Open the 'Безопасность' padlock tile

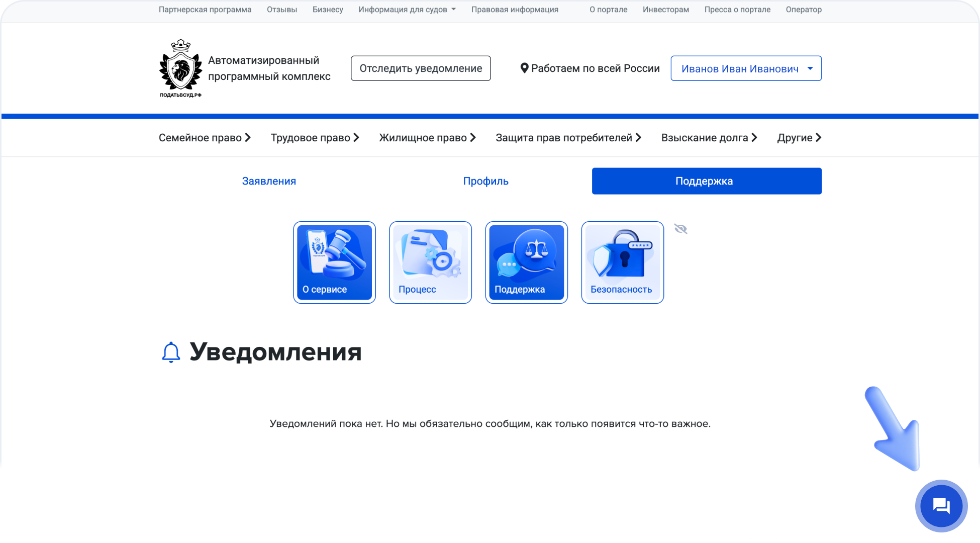(x=623, y=262)
